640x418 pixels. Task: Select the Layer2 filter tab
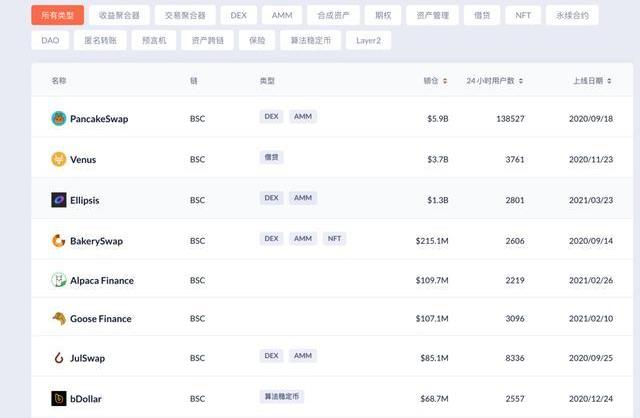pyautogui.click(x=369, y=40)
